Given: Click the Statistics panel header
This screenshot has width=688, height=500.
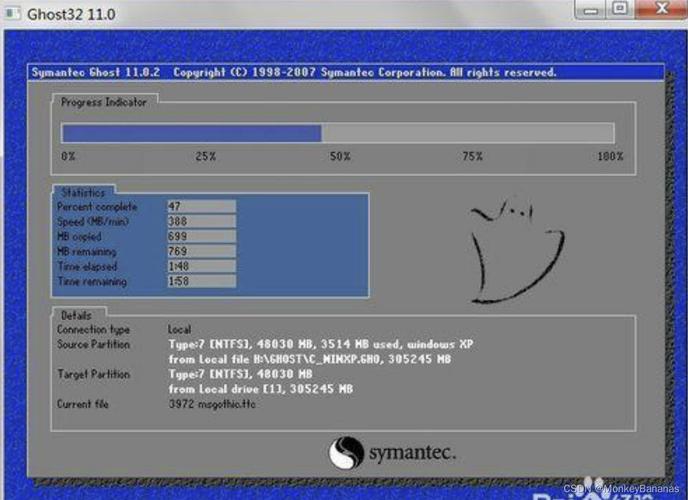Looking at the screenshot, I should coord(82,192).
